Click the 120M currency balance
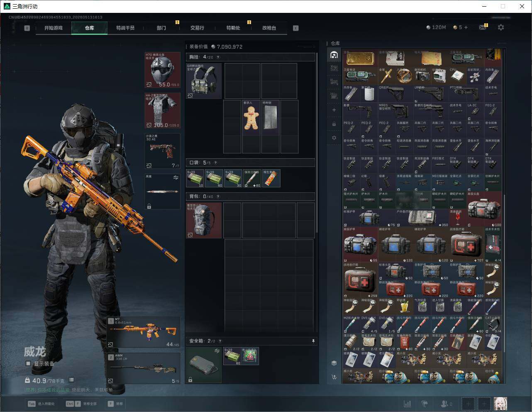The image size is (532, 412). point(436,27)
